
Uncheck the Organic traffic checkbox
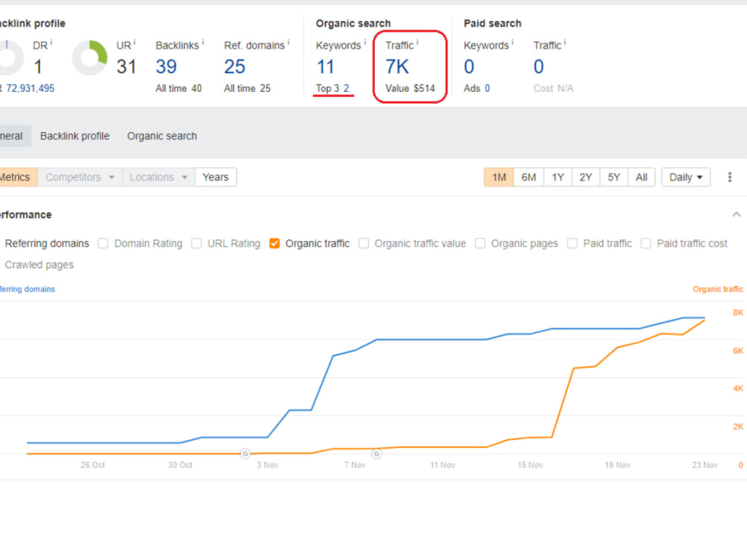(274, 243)
